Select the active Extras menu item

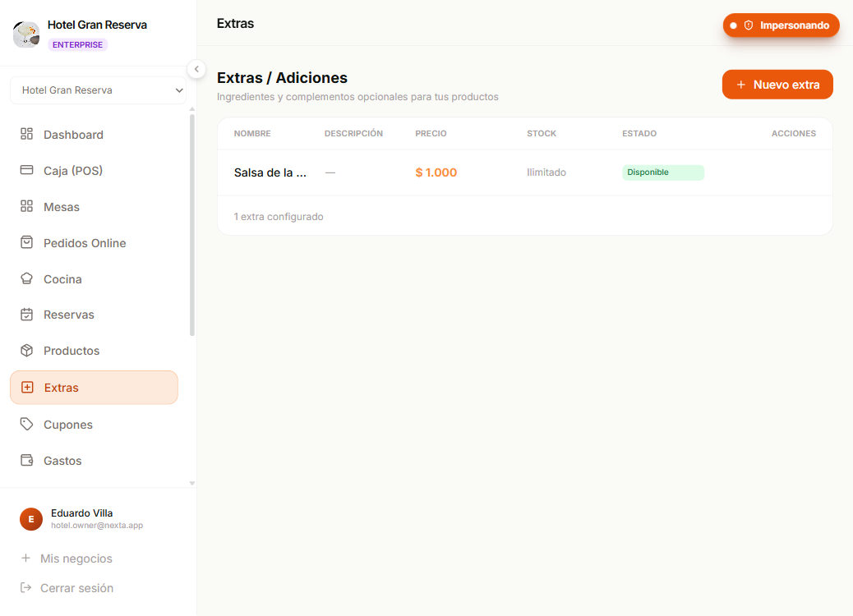tap(95, 388)
